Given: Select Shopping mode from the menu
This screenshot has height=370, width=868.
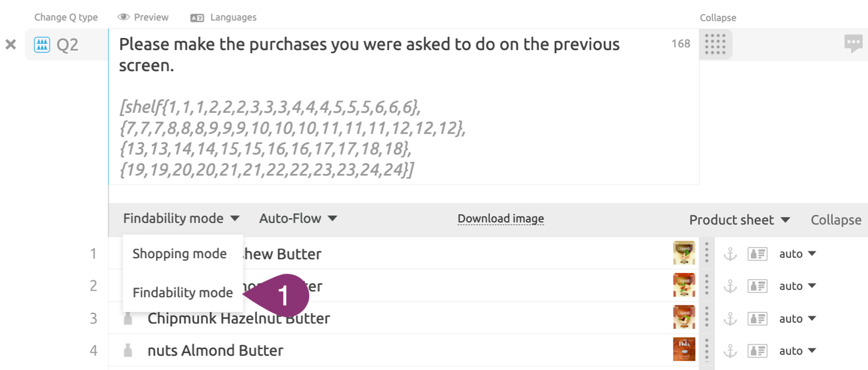Looking at the screenshot, I should (180, 254).
